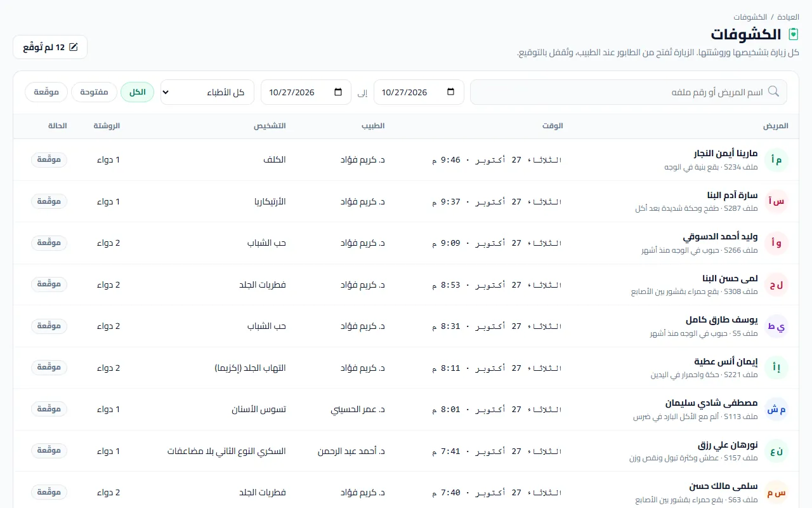Click the الوقت column header

click(x=553, y=126)
